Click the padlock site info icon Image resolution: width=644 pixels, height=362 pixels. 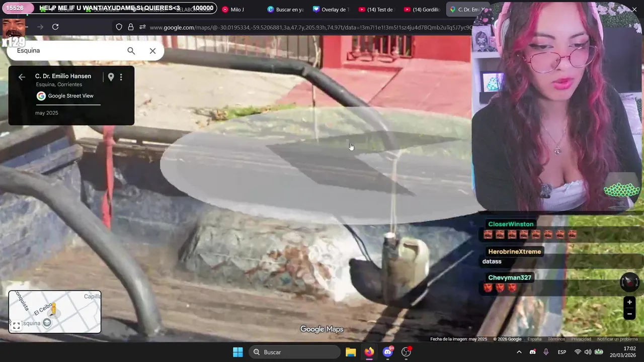(x=131, y=27)
